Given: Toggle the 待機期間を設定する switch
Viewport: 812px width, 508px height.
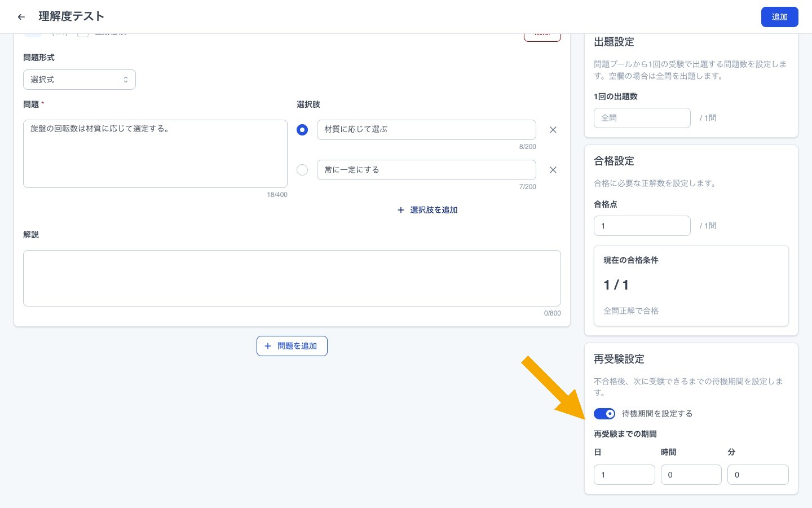Looking at the screenshot, I should 604,414.
